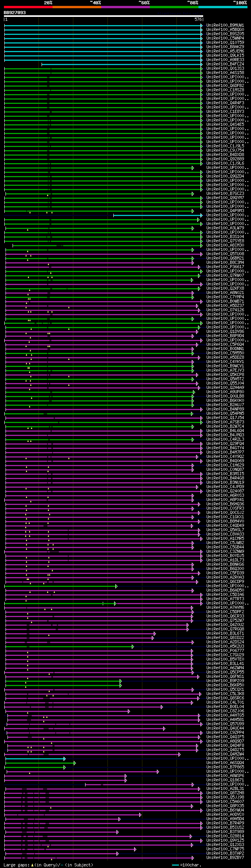Select the UniRef100_O74126 label

(x=225, y=310)
